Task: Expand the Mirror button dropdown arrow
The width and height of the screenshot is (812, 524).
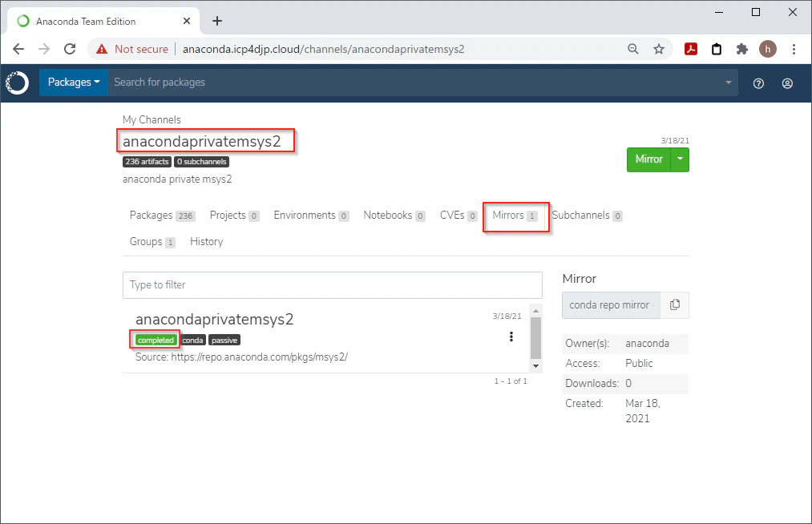Action: coord(680,159)
